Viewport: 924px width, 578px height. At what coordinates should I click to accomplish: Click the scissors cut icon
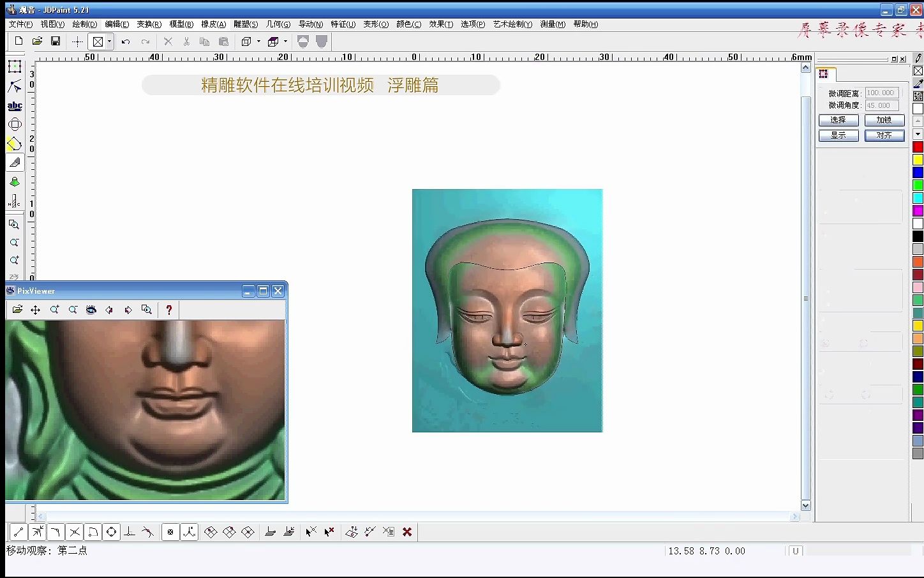click(186, 42)
